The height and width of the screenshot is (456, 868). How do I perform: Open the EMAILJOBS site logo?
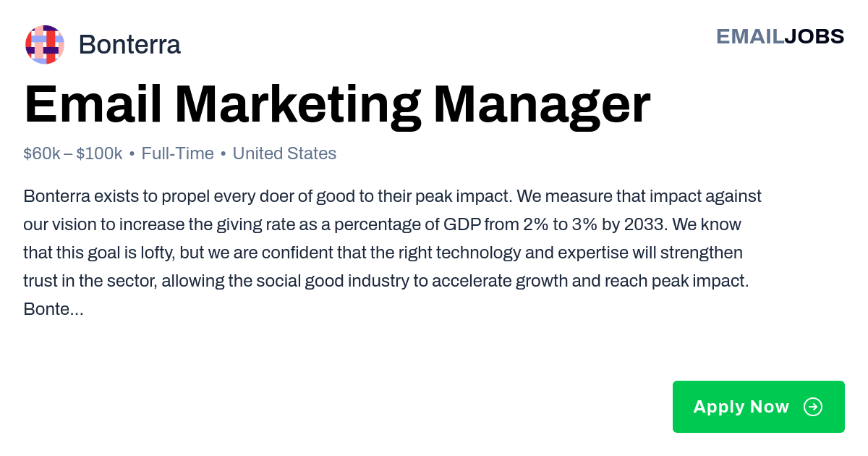click(x=780, y=36)
